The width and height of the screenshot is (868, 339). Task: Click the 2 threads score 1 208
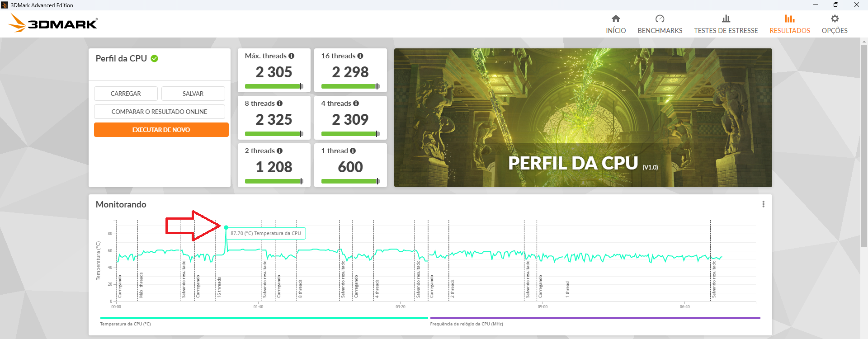tap(274, 167)
